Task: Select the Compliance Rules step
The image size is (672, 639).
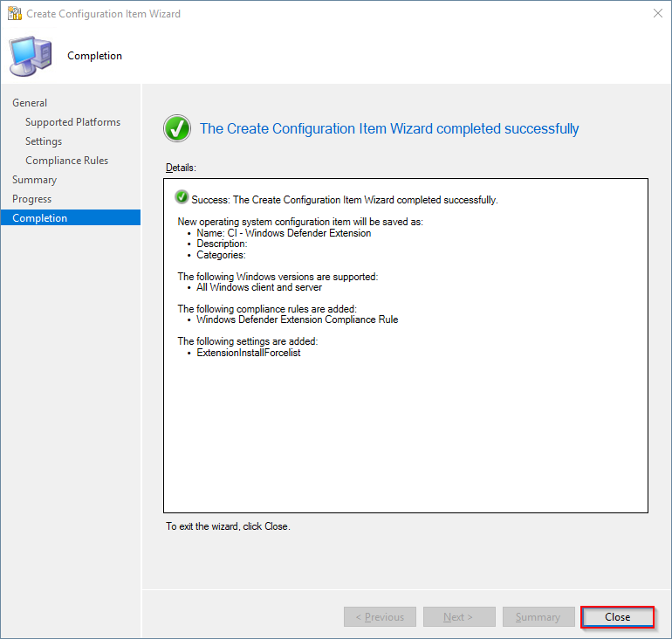Action: (67, 161)
